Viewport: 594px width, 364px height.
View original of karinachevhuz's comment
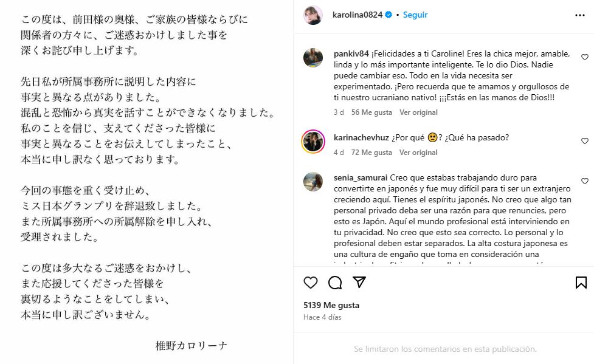[418, 153]
